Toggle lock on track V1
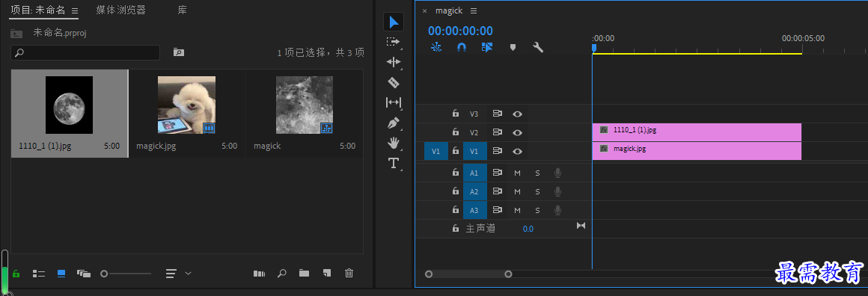This screenshot has height=296, width=868. [456, 150]
